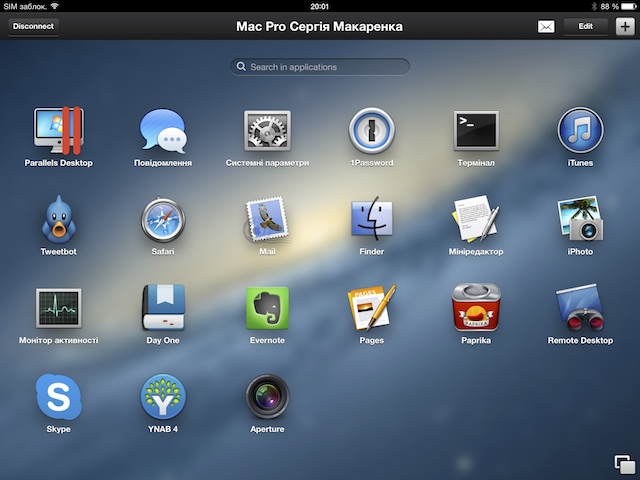Launch the 1Password app icon
Viewport: 640px width, 480px height.
tap(371, 130)
